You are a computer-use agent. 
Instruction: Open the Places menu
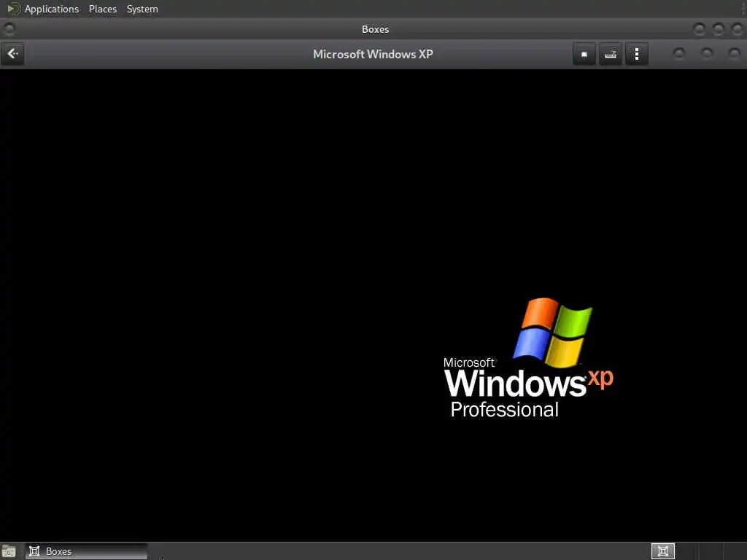102,9
